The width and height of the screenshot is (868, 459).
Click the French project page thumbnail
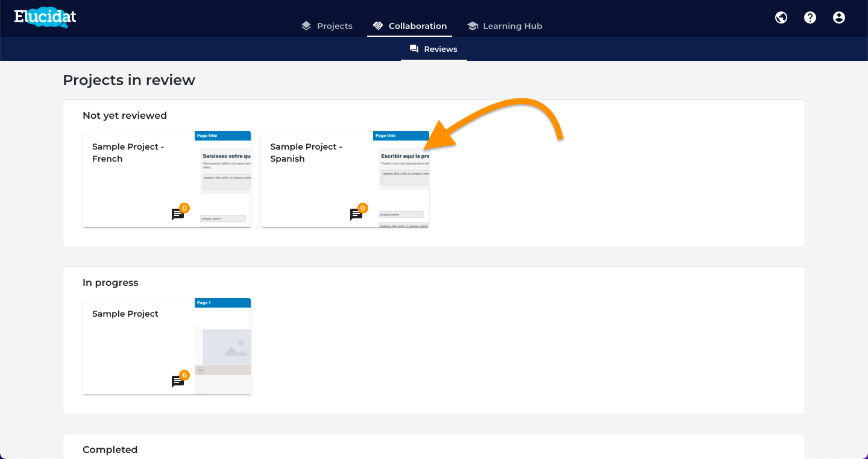223,179
